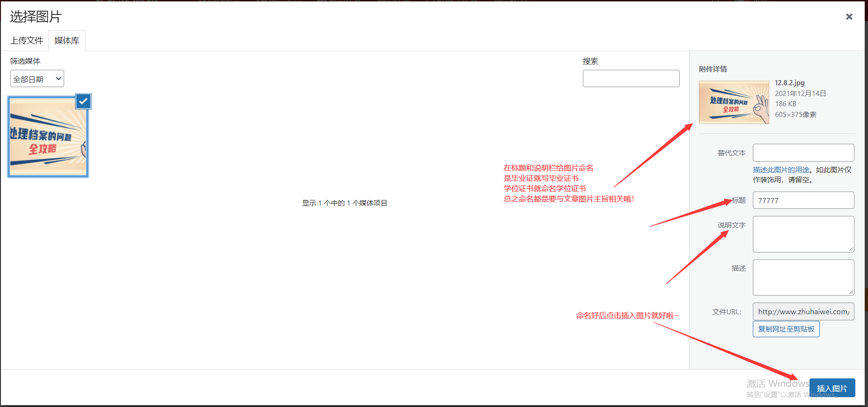The height and width of the screenshot is (407, 868).
Task: Click the blue 插入图片 button
Action: [832, 388]
